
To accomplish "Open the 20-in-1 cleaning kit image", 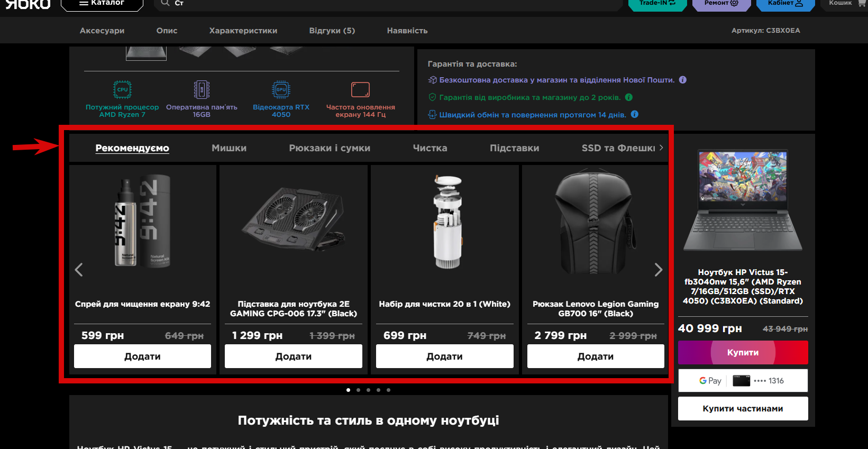I will tap(447, 222).
